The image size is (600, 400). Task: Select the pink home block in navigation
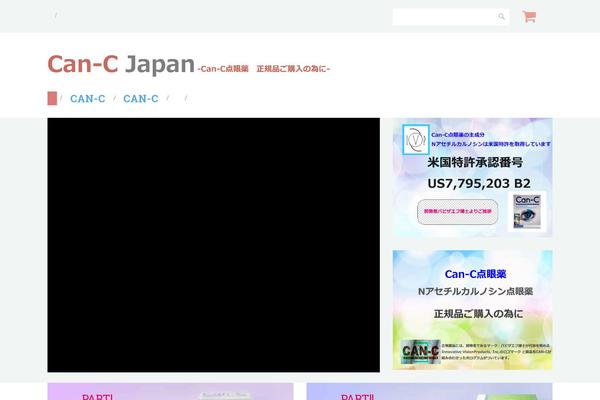(x=52, y=98)
